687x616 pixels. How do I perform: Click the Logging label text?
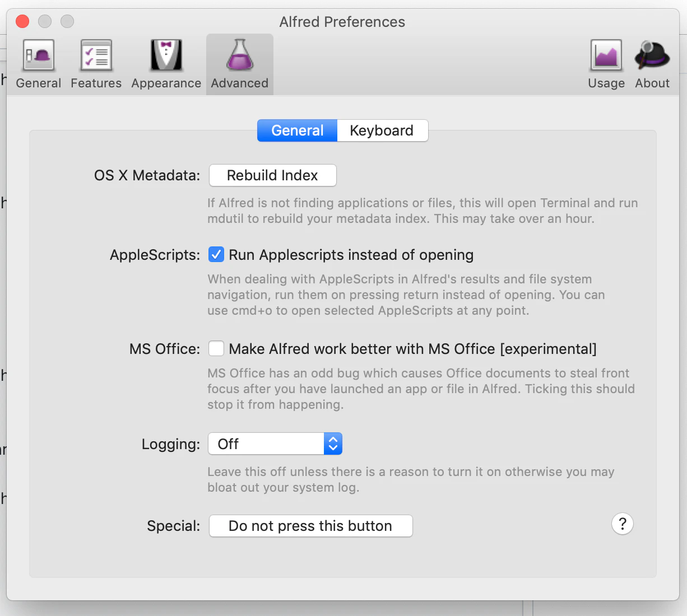171,444
